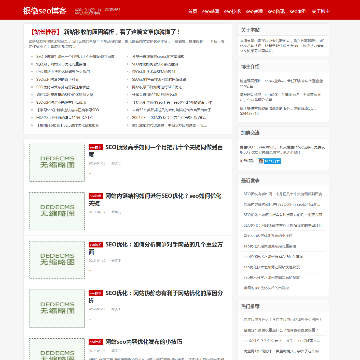Open the 首页 navigation menu item
The image size is (360, 360).
pos(193,11)
